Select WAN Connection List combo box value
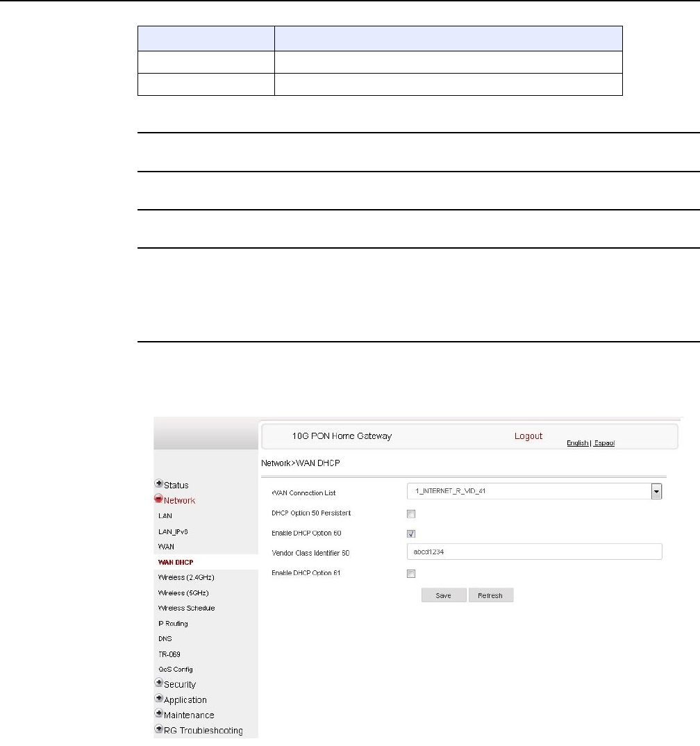 (x=534, y=492)
